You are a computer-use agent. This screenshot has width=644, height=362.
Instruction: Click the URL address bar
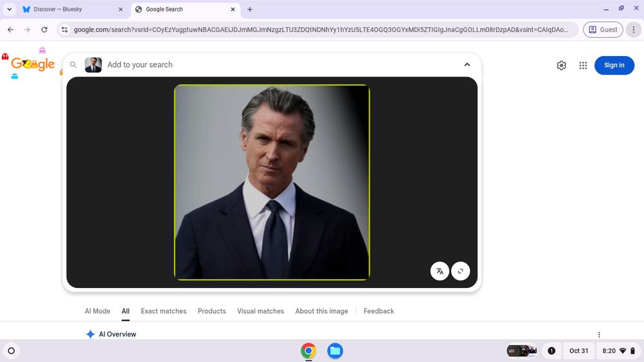point(320,30)
